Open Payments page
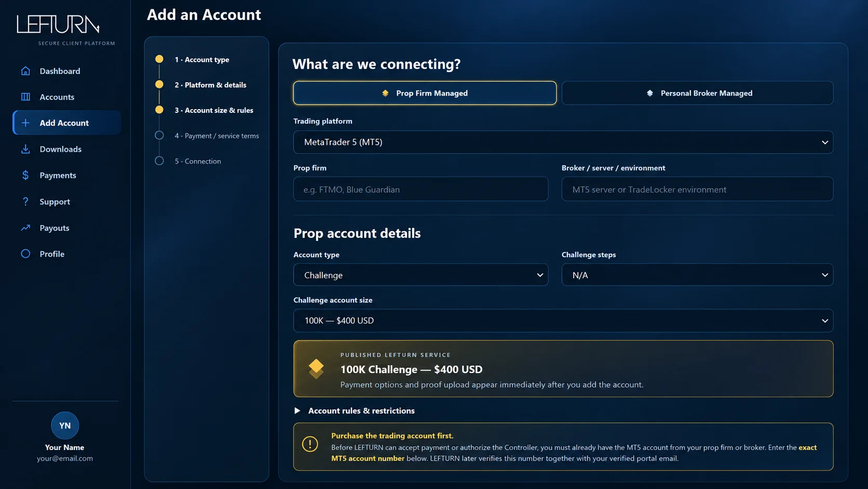The height and width of the screenshot is (489, 868). (x=66, y=175)
